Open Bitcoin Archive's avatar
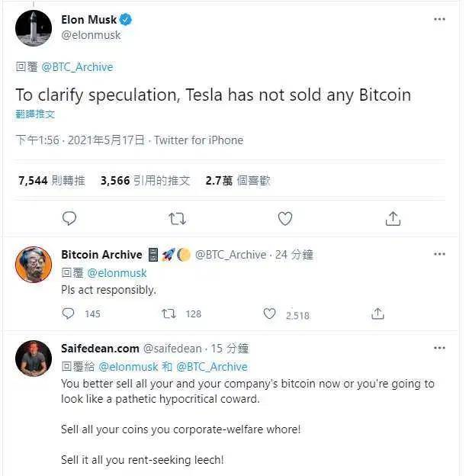Viewport: 469px width, 476px height. click(x=34, y=265)
